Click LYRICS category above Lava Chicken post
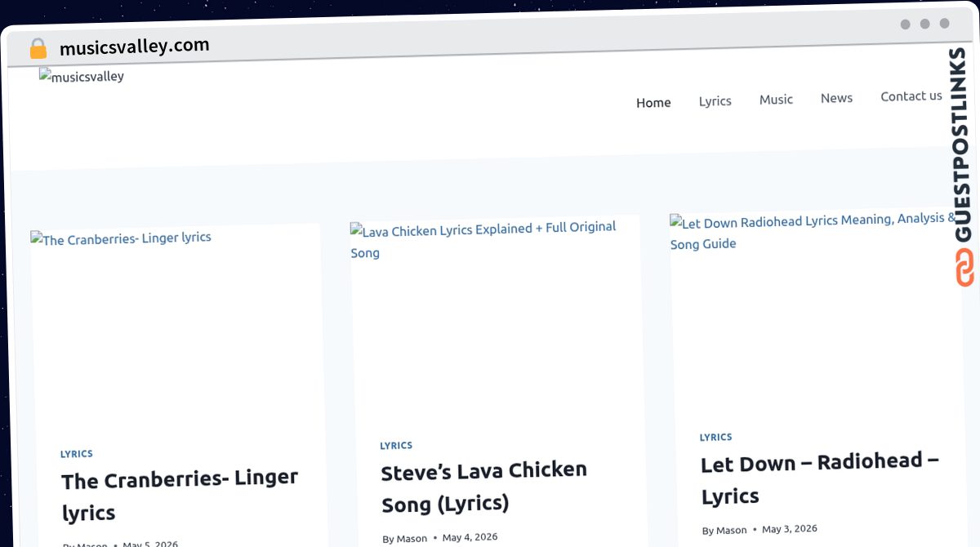The height and width of the screenshot is (547, 980). point(396,446)
